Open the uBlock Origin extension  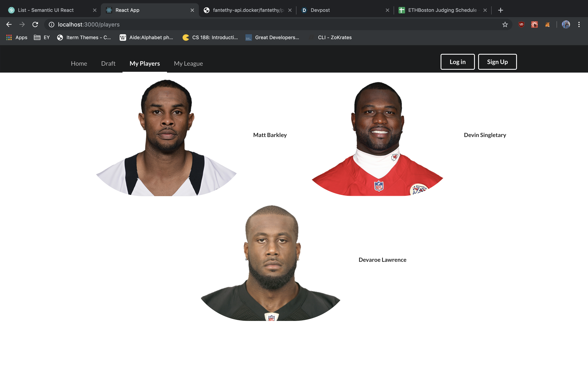[521, 24]
